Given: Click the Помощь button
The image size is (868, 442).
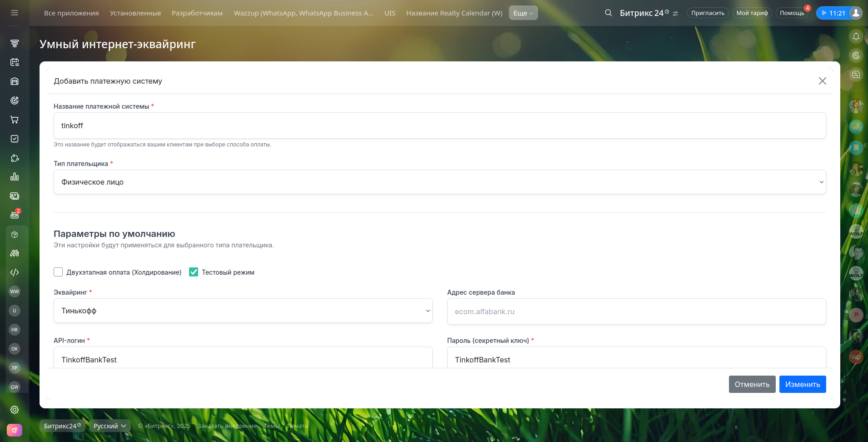Looking at the screenshot, I should tap(792, 13).
